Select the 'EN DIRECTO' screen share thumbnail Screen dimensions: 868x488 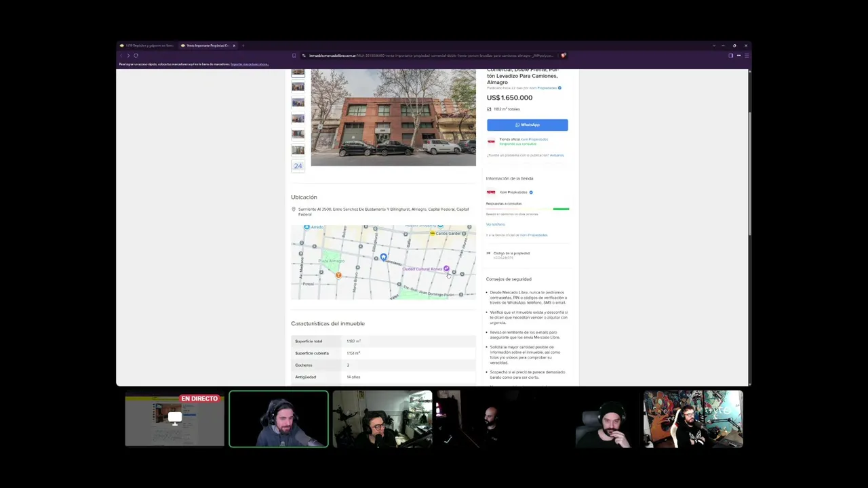pyautogui.click(x=174, y=419)
